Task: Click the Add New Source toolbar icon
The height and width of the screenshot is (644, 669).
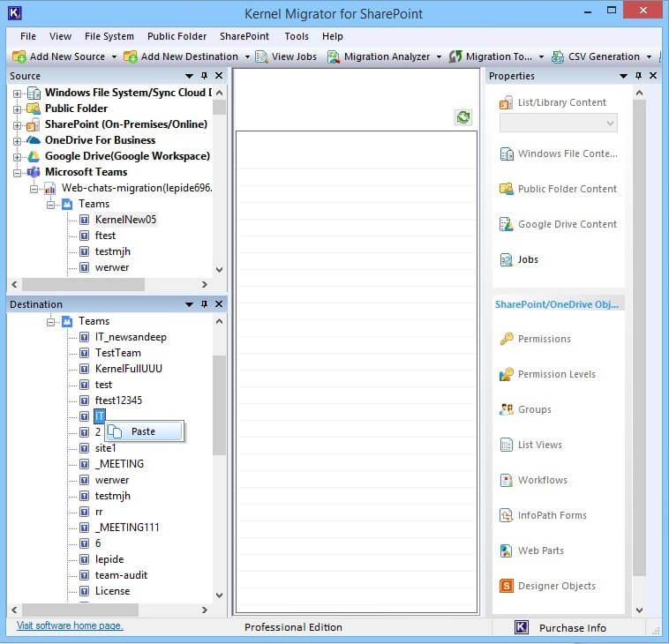Action: point(19,56)
